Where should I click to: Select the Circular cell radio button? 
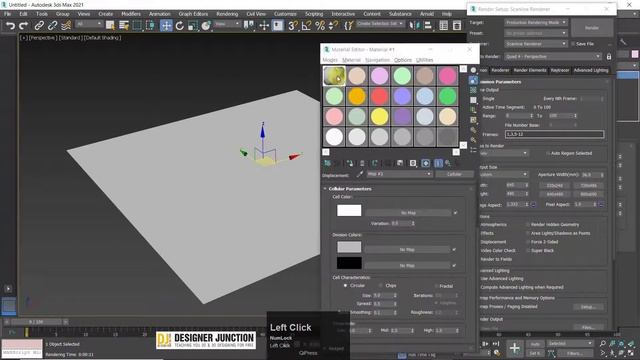(x=345, y=285)
